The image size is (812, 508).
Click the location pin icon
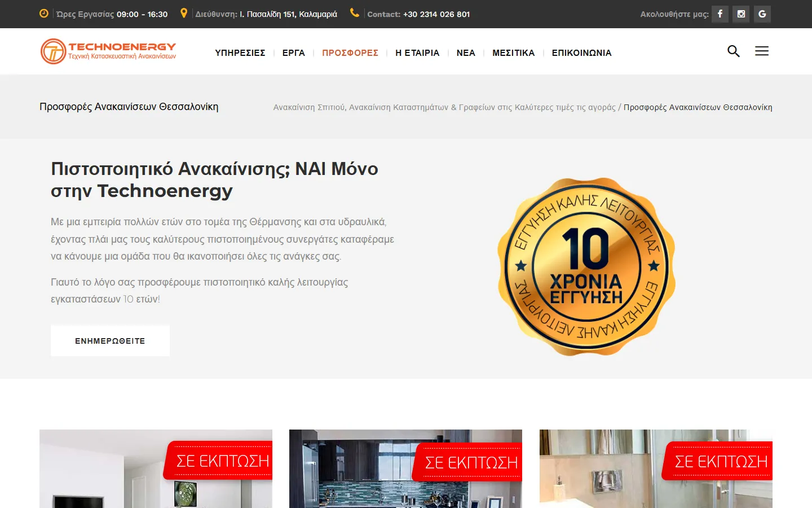point(183,14)
